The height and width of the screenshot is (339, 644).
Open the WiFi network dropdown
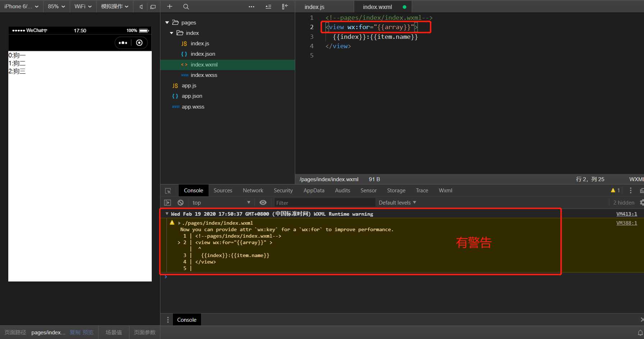83,6
